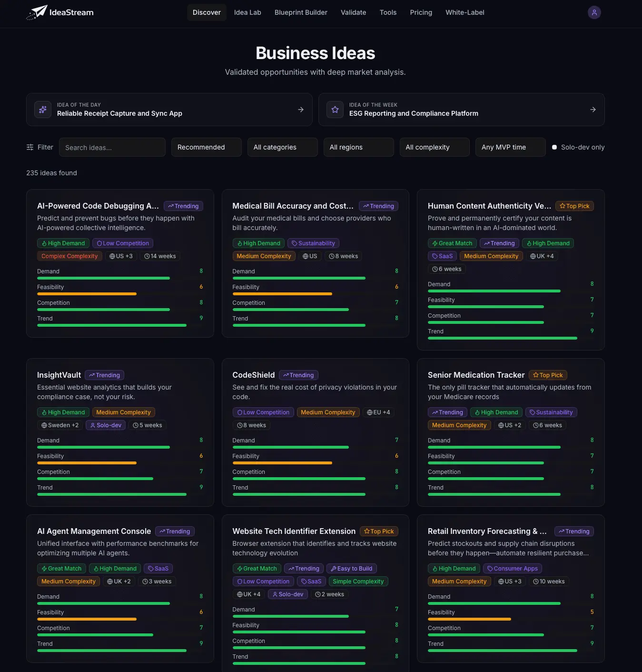Open the Recommended sort dropdown
Image resolution: width=642 pixels, height=672 pixels.
pos(207,147)
